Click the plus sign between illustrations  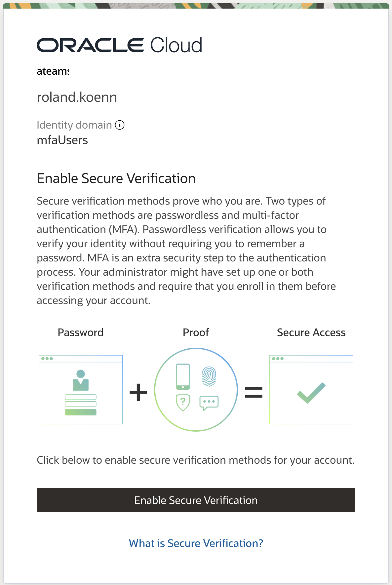[x=138, y=392]
